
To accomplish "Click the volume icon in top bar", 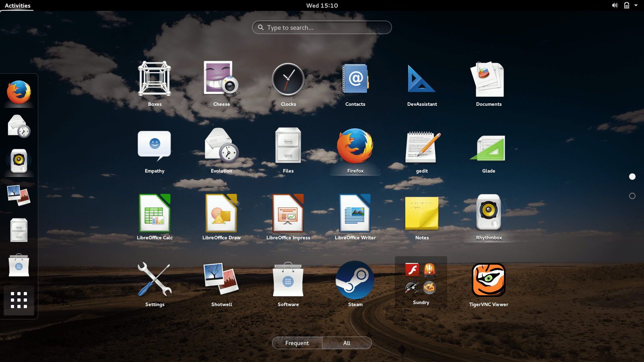I will [x=615, y=5].
